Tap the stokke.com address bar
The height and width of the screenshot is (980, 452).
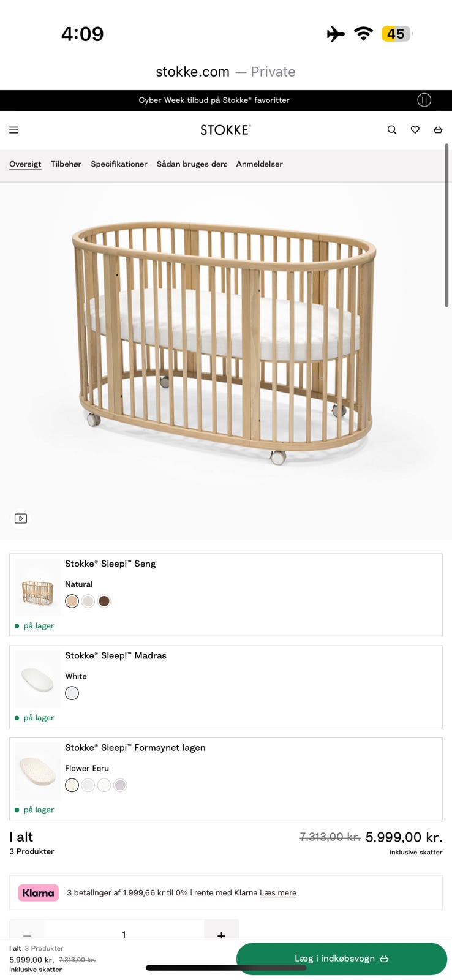point(225,72)
